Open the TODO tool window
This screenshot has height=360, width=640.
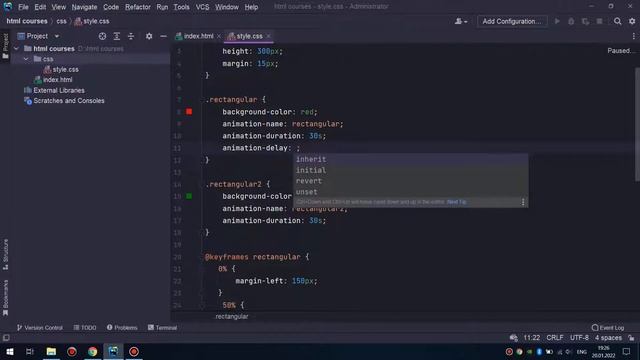point(85,328)
